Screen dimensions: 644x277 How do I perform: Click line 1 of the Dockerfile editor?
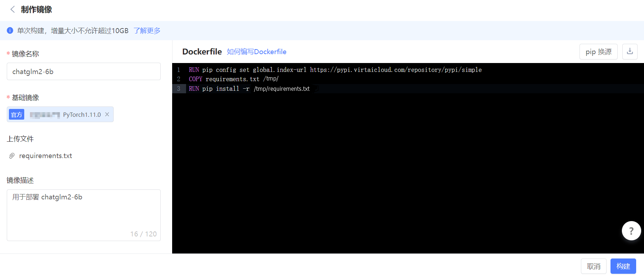[335, 70]
